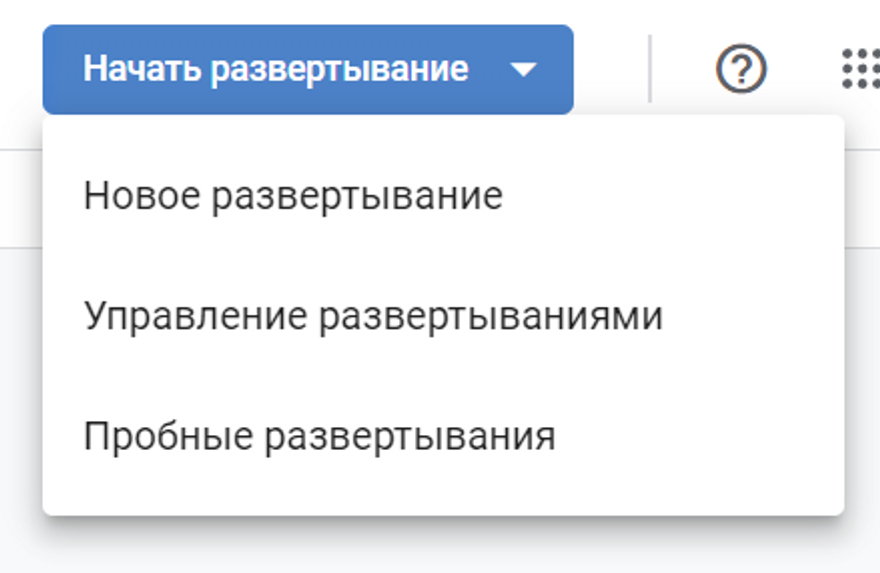880x573 pixels.
Task: Choose "Управление развертываниями" menu item
Action: (373, 316)
